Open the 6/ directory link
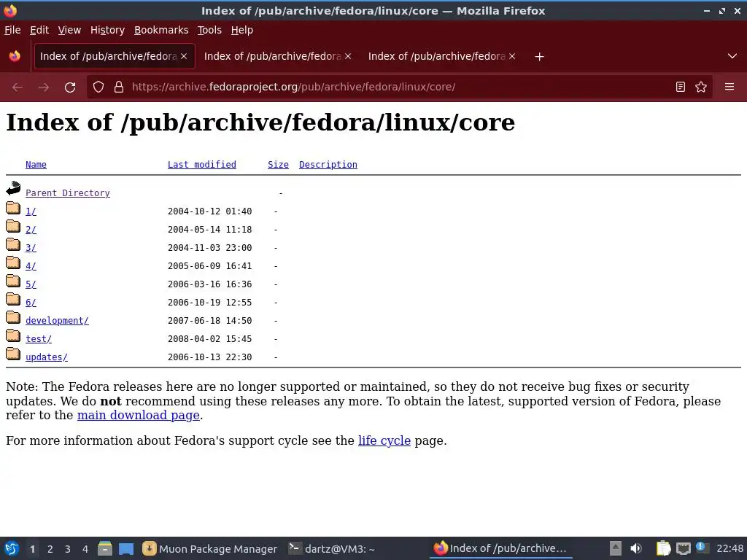 [x=31, y=303]
